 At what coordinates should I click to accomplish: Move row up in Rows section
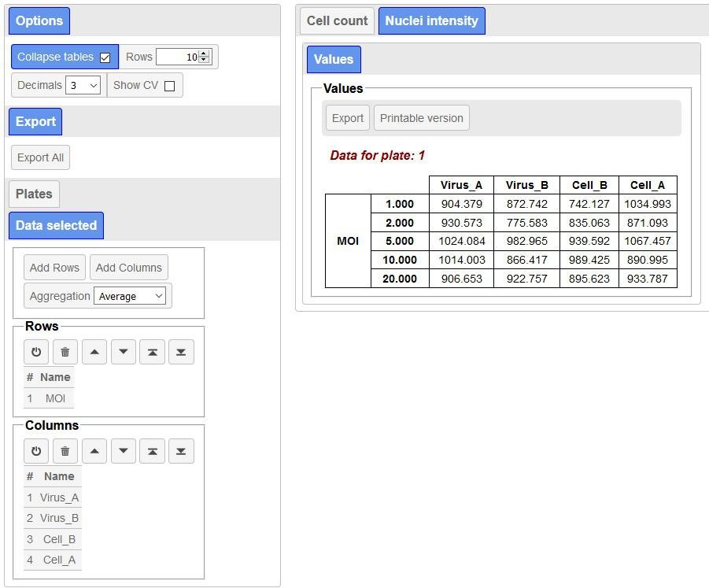pyautogui.click(x=94, y=352)
